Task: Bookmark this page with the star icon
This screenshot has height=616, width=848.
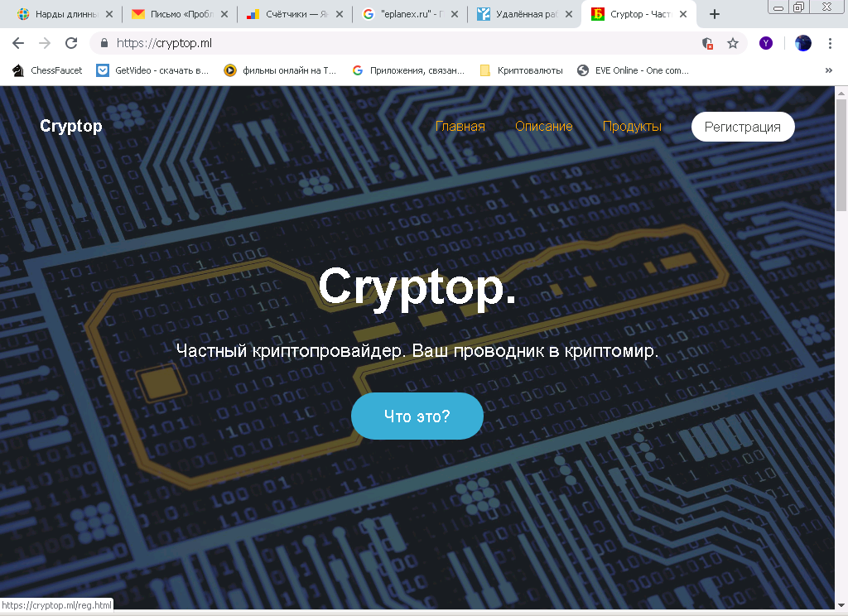Action: [732, 43]
